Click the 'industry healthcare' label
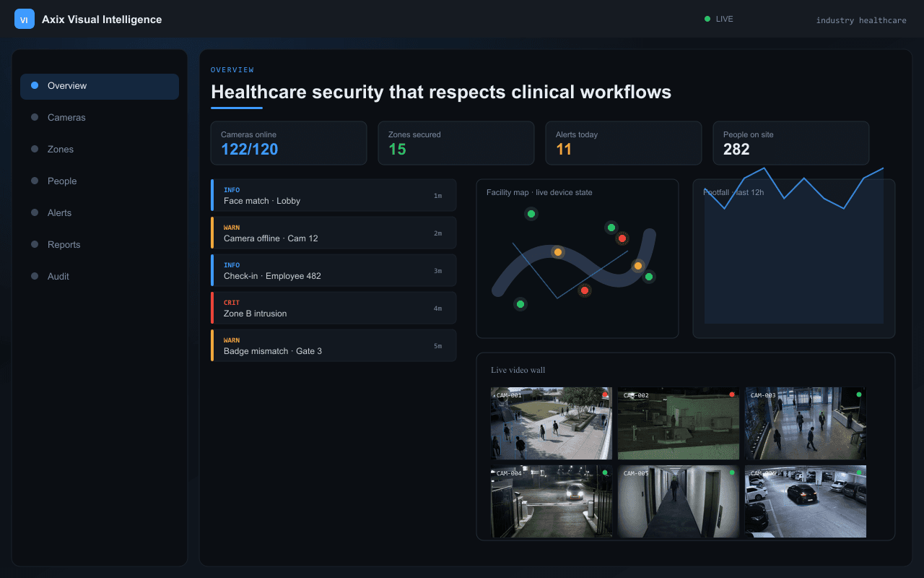This screenshot has width=924, height=578. tap(861, 20)
